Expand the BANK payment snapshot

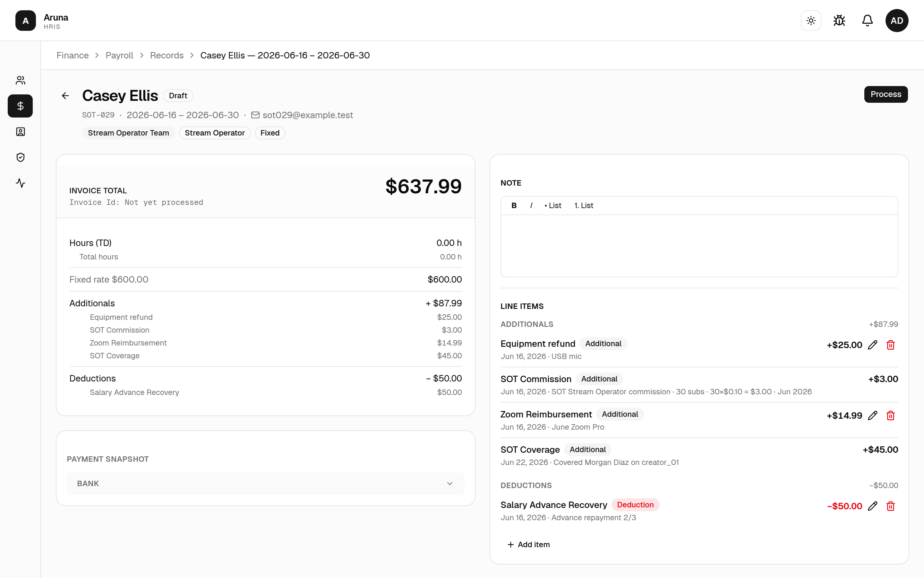[265, 484]
